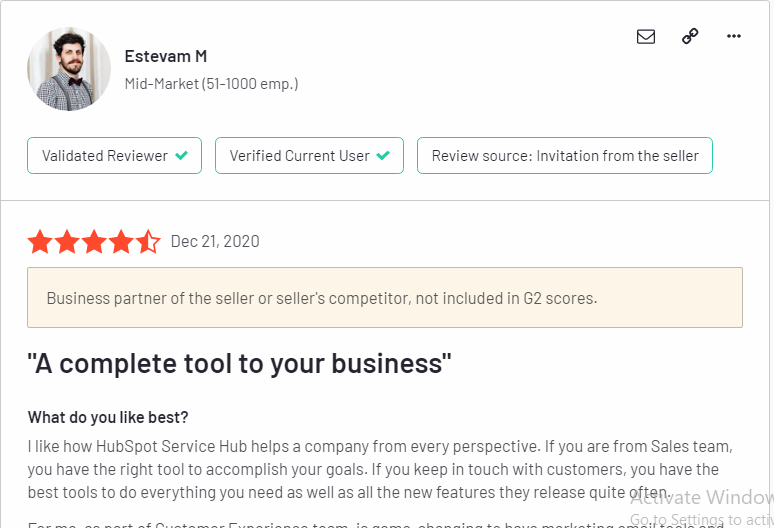774x528 pixels.
Task: Click the green checkmark in Verified Current User
Action: point(383,155)
